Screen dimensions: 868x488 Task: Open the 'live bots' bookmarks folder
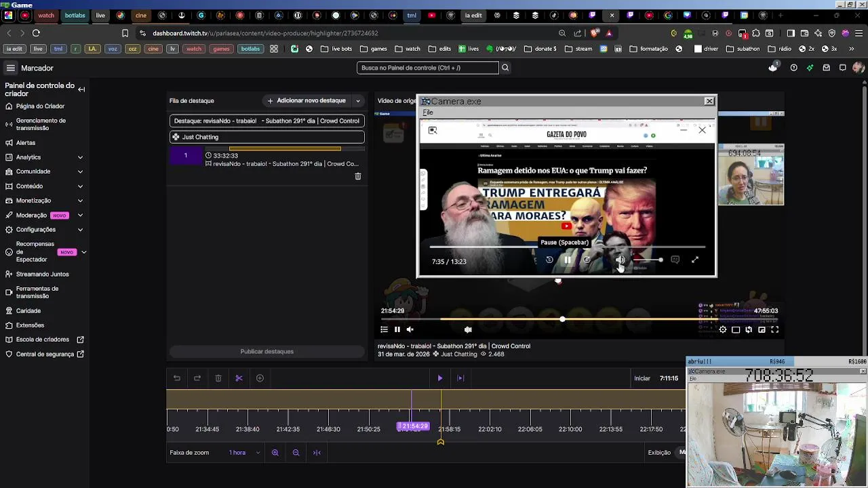pos(336,49)
